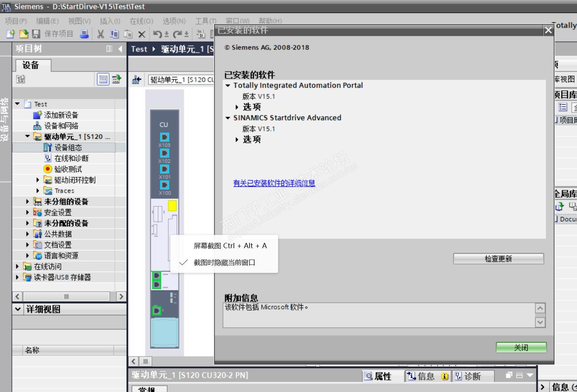This screenshot has height=392, width=577.
Task: Click the Cut scissors icon
Action: tap(101, 34)
